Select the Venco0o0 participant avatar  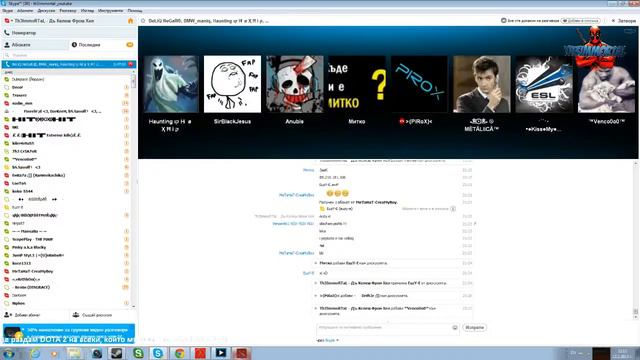tap(606, 84)
